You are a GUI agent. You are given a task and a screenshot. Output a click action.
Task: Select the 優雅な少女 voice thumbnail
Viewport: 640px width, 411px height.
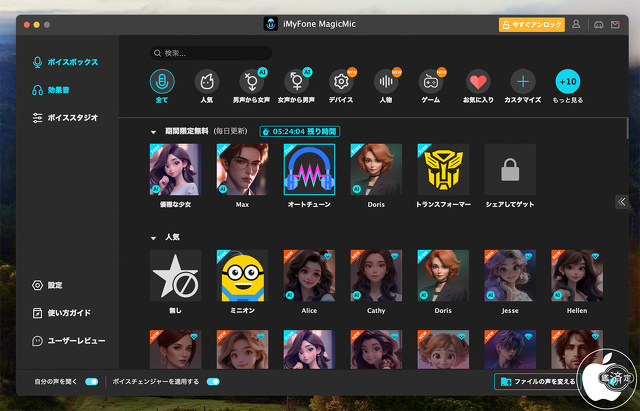[x=176, y=169]
